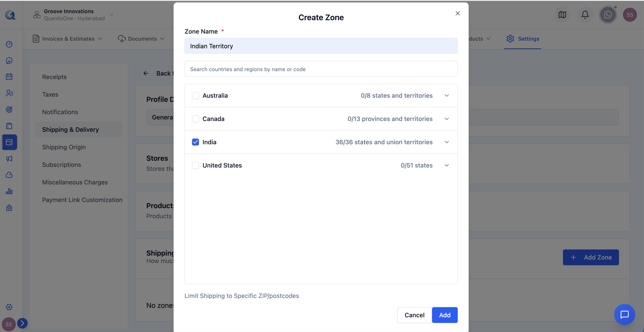Click the '0/51 states' text
Viewport: 644px width, 332px height.
(416, 165)
